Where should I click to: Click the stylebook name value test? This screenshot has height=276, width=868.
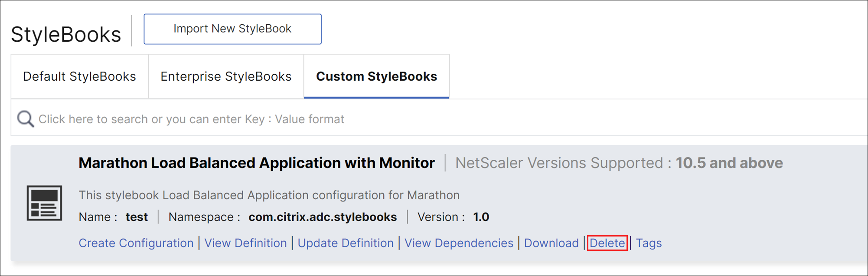click(x=137, y=217)
